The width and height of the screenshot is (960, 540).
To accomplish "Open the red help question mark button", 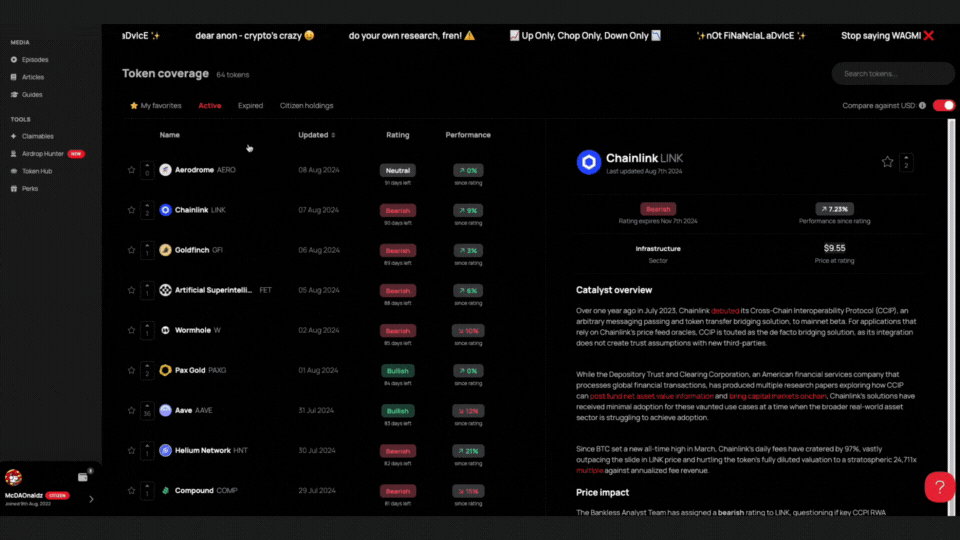I will tap(940, 487).
